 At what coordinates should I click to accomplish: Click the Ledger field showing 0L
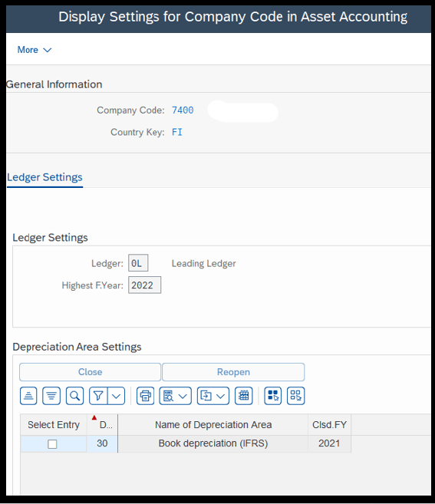pyautogui.click(x=138, y=263)
